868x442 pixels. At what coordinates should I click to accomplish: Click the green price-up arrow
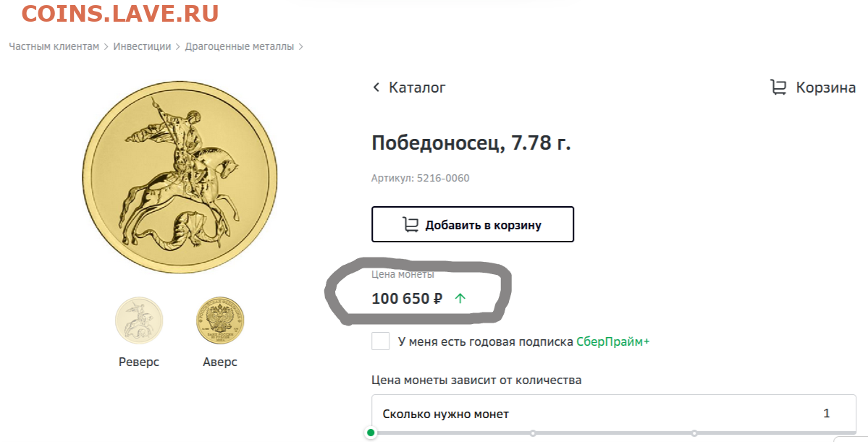coord(460,298)
